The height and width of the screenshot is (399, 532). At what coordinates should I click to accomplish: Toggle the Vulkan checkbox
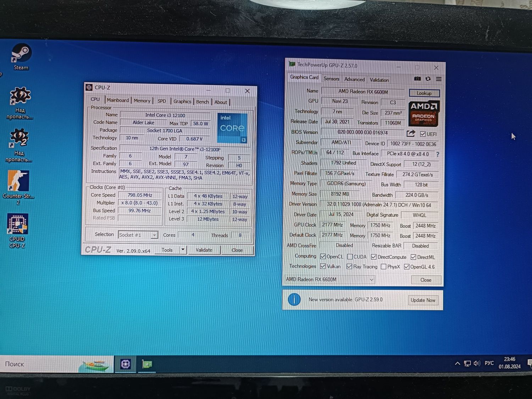coord(323,266)
